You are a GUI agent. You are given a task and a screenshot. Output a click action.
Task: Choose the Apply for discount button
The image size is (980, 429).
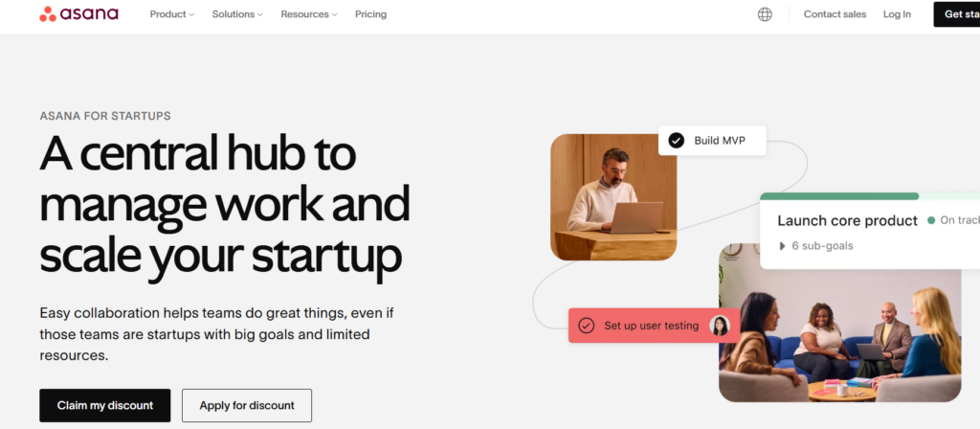(247, 405)
